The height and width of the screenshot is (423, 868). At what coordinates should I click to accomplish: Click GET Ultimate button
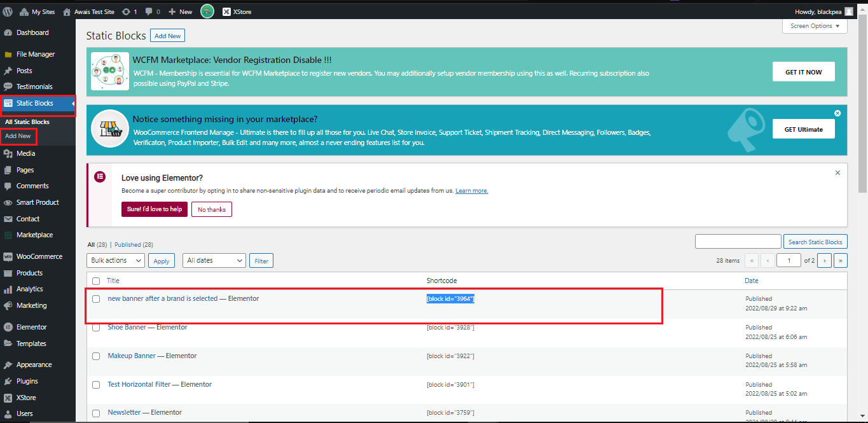(803, 129)
